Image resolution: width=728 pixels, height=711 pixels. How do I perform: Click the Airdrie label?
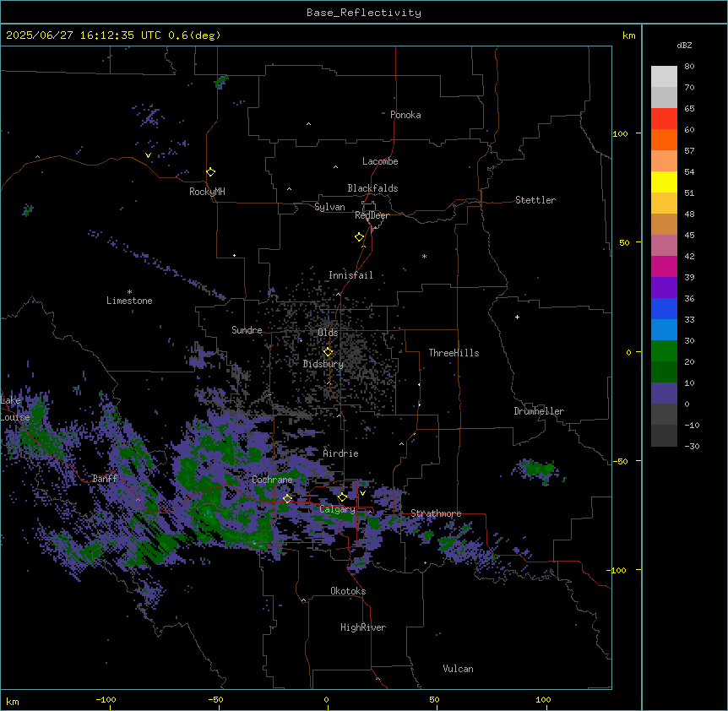click(340, 453)
